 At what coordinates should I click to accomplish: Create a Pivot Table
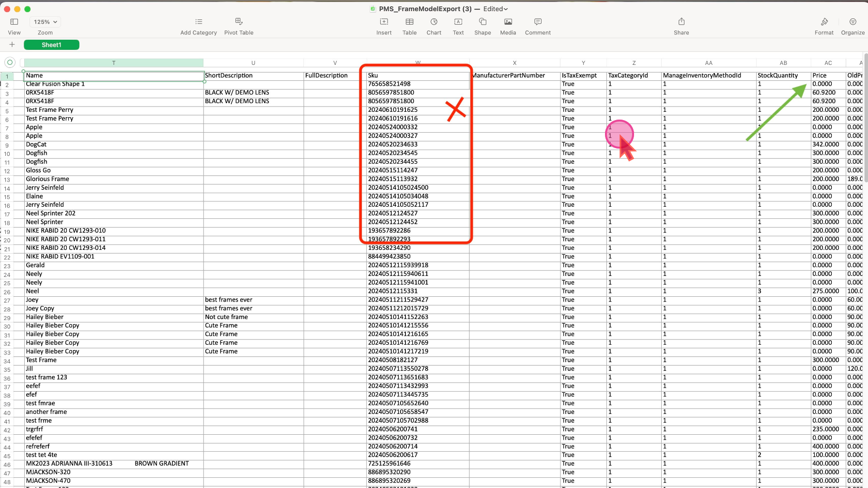pos(239,22)
